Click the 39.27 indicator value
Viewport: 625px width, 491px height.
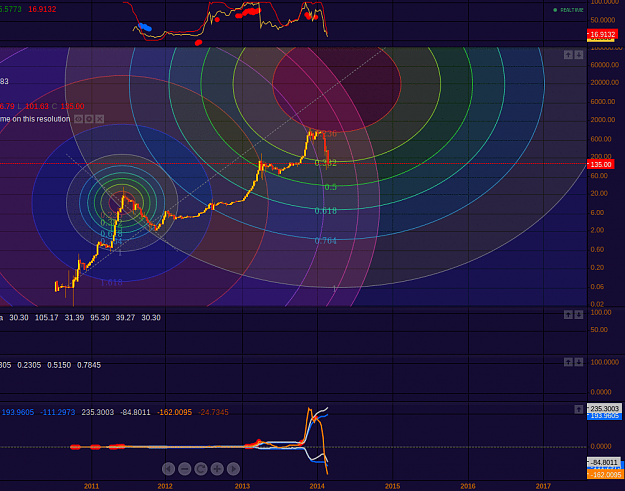[125, 318]
